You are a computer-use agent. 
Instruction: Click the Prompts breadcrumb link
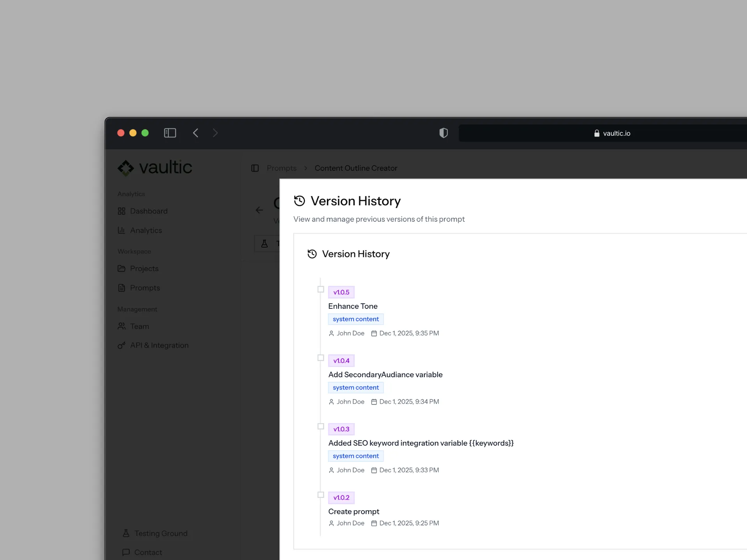[281, 168]
